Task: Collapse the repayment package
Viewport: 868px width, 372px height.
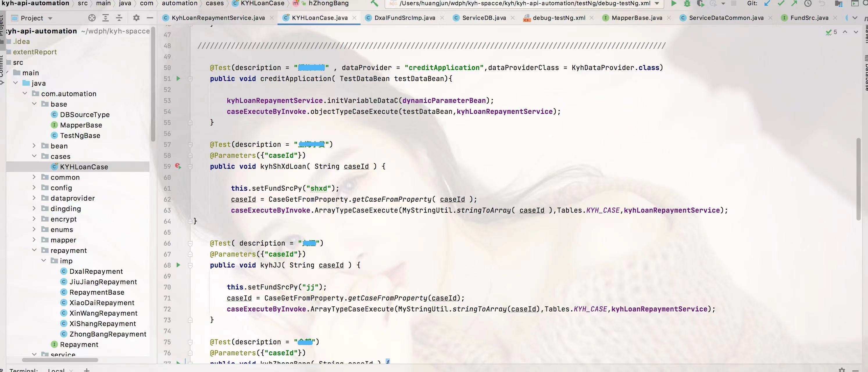Action: (34, 250)
